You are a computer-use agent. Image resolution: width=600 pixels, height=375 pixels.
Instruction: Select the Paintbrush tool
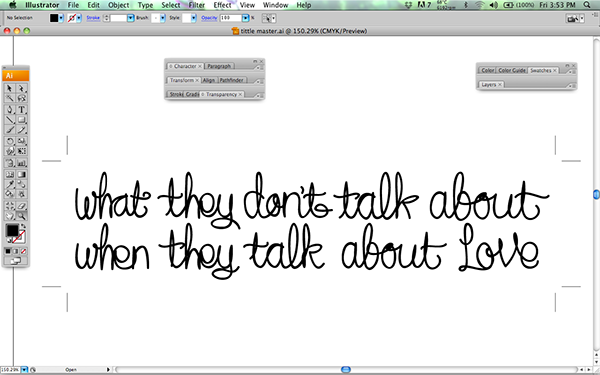point(10,130)
